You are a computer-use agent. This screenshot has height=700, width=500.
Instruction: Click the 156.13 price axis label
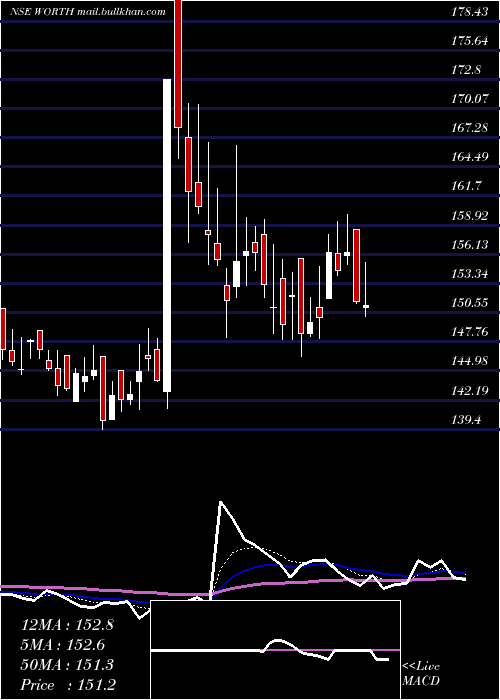(469, 245)
